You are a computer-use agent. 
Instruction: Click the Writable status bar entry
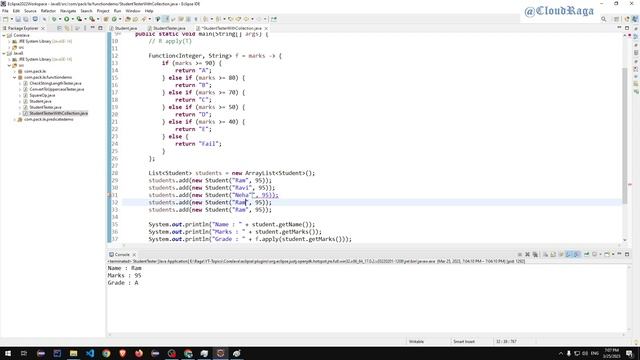coord(416,341)
